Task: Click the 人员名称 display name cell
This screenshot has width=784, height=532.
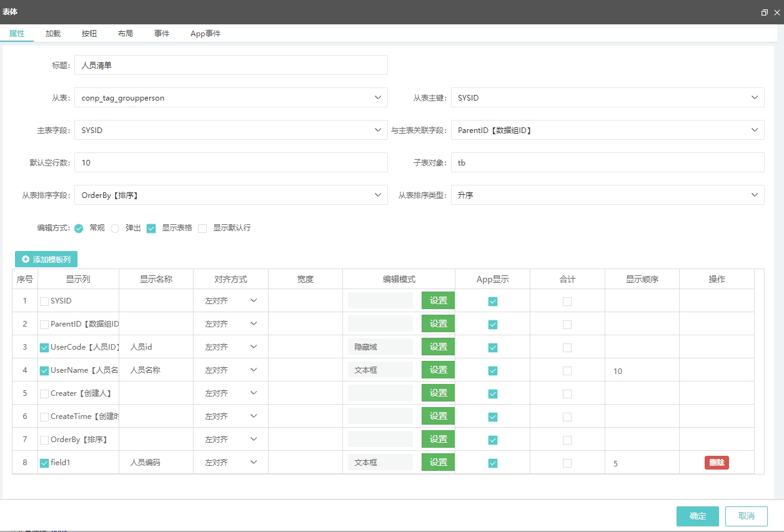Action: click(156, 370)
